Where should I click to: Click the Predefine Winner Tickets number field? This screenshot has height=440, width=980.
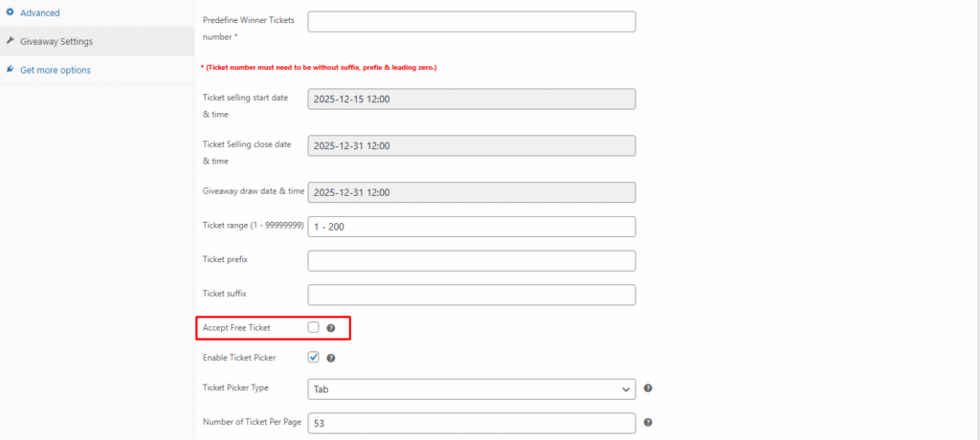tap(471, 22)
